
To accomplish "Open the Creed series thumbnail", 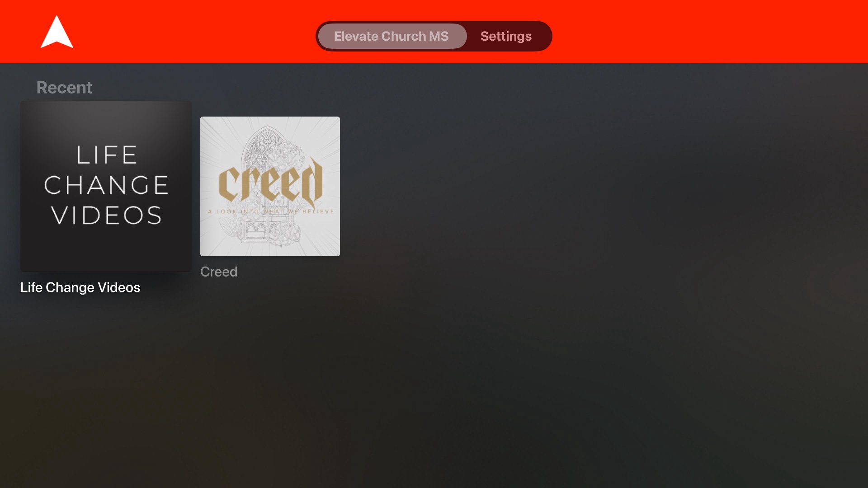I will [270, 186].
